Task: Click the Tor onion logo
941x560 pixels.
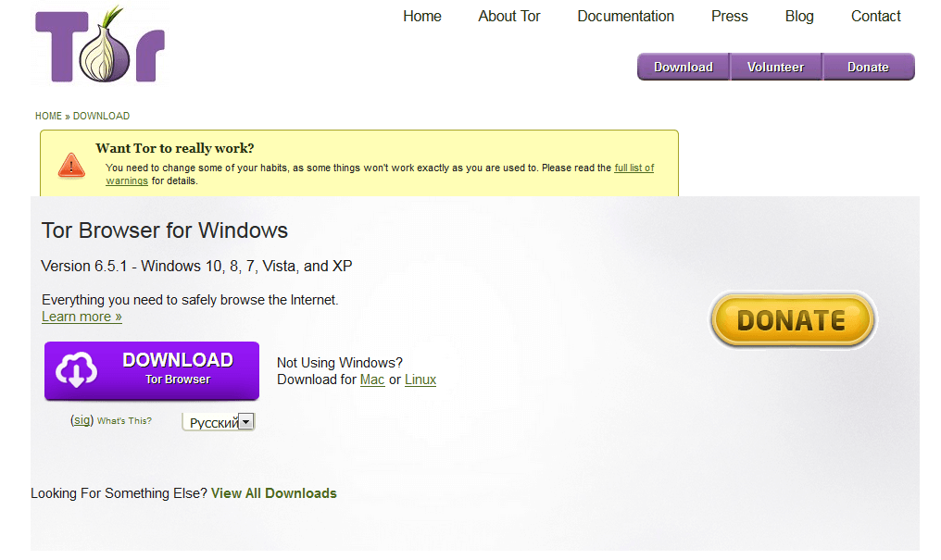Action: (100, 44)
